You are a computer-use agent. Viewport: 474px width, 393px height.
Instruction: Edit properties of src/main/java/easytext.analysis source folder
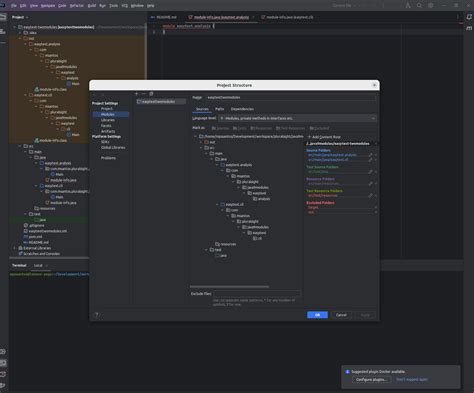[370, 155]
